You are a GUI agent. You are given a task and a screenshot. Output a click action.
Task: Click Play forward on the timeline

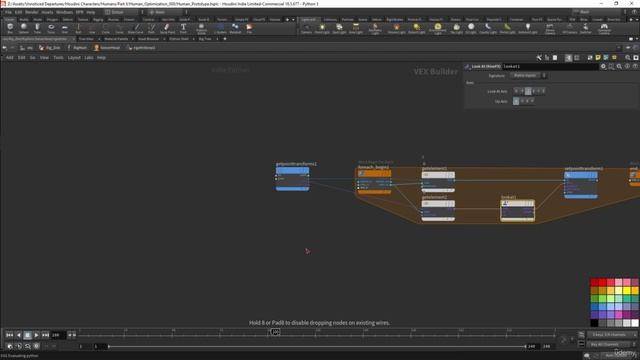pyautogui.click(x=36, y=335)
